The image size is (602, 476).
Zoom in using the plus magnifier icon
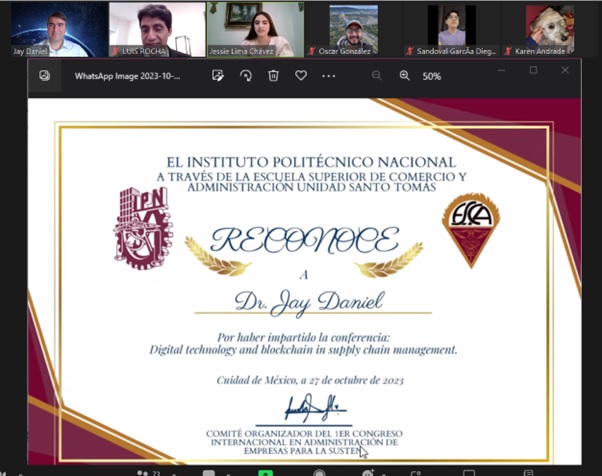(405, 76)
